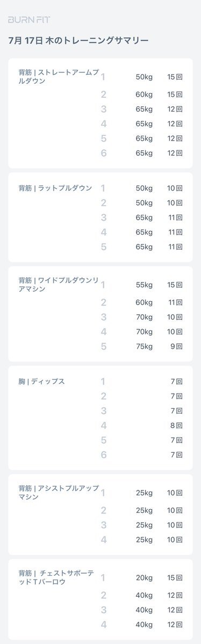This screenshot has height=644, width=201.
Task: Click the 60kg weight in ストレートアームプルダウン
Action: [x=144, y=95]
